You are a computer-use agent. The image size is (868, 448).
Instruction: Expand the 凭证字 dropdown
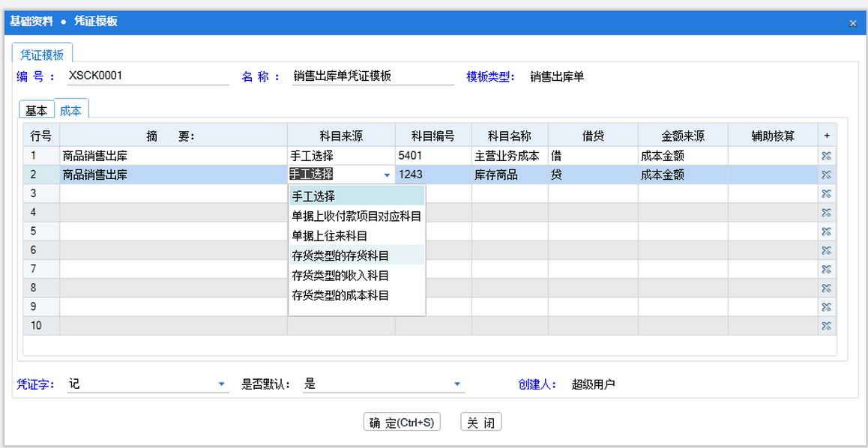click(221, 384)
